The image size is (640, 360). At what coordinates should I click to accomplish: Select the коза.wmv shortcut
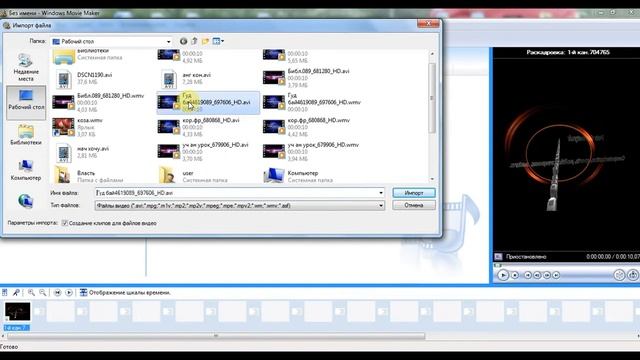pos(78,127)
